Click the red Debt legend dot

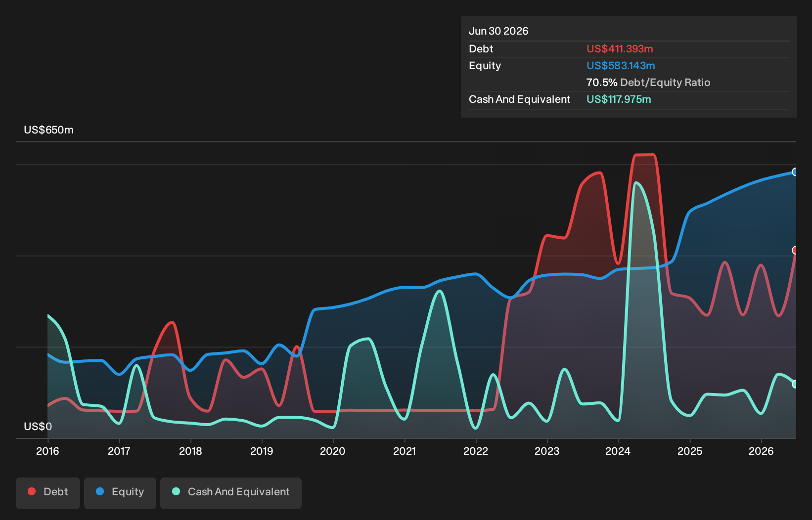click(32, 491)
